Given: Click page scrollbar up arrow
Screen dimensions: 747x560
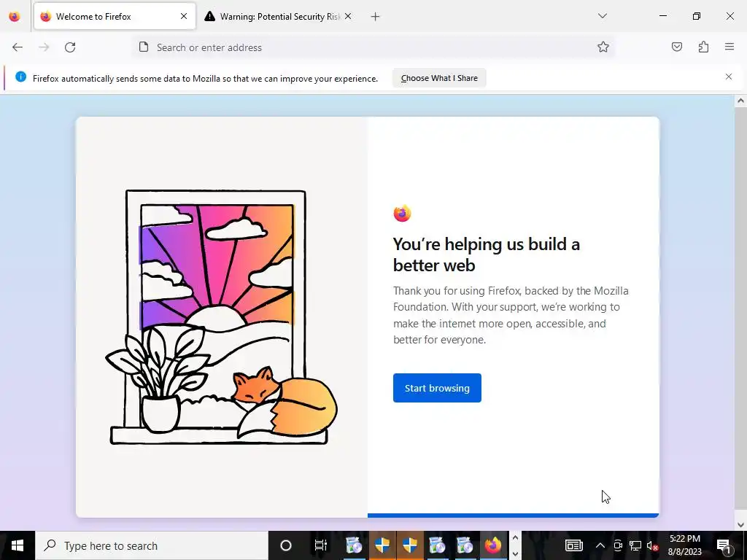Looking at the screenshot, I should pyautogui.click(x=740, y=101).
